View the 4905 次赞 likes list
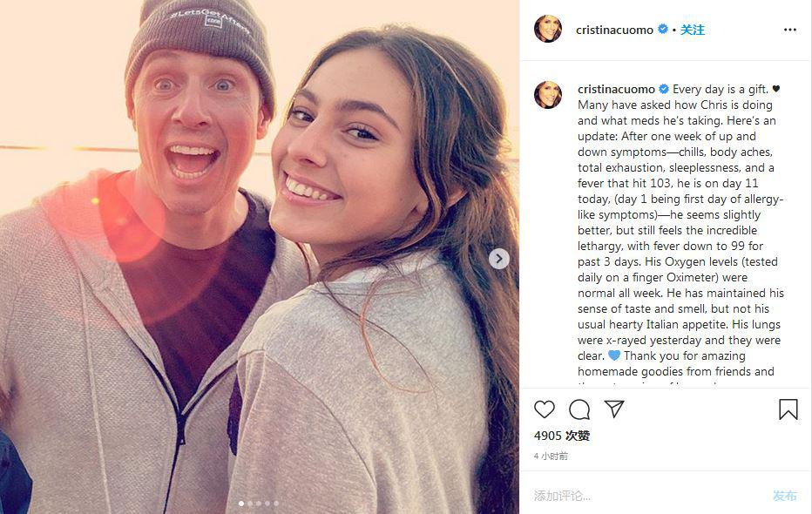Viewport: 812px width, 514px height. tap(562, 436)
